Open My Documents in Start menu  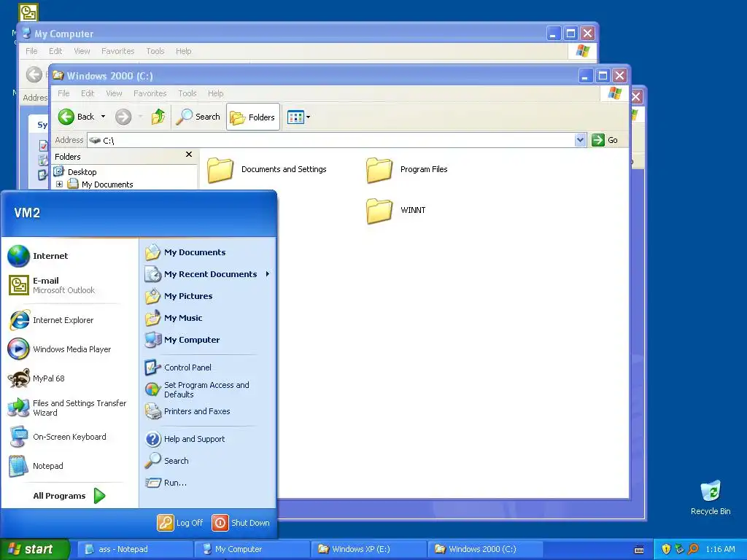(x=185, y=252)
